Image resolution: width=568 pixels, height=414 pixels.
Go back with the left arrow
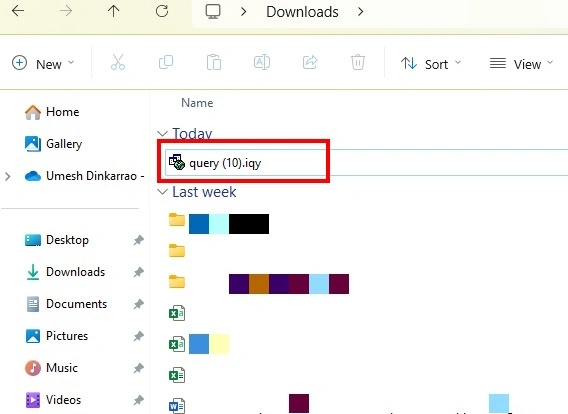[x=18, y=11]
